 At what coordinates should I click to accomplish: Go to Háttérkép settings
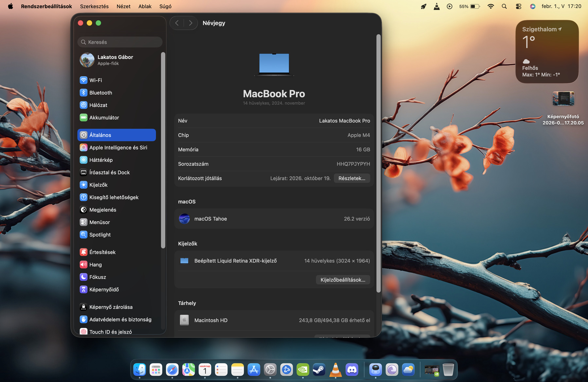click(116, 160)
